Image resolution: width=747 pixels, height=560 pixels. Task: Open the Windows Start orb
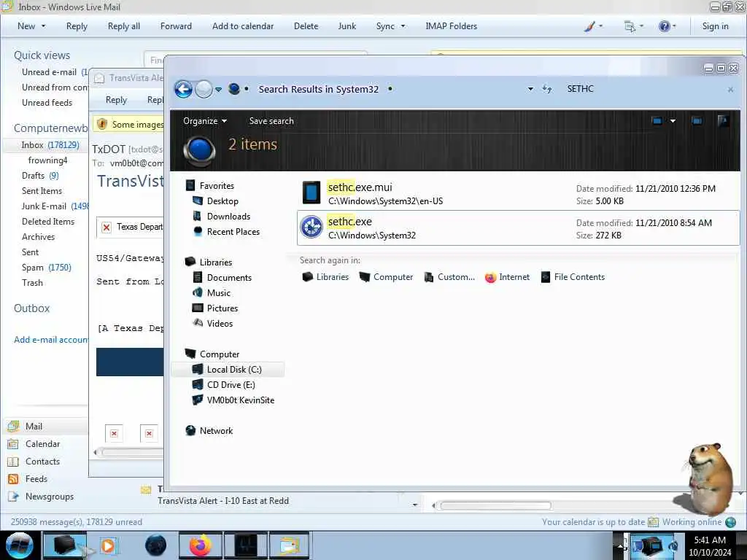click(20, 545)
